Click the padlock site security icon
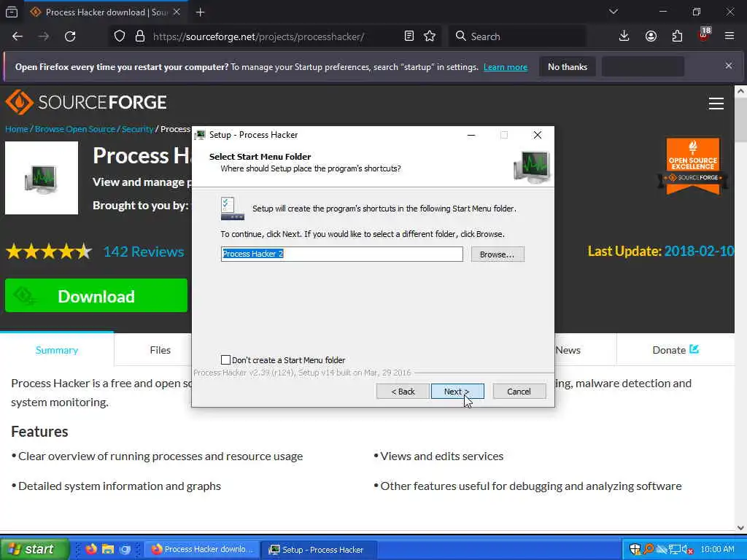The image size is (747, 560). coord(139,36)
